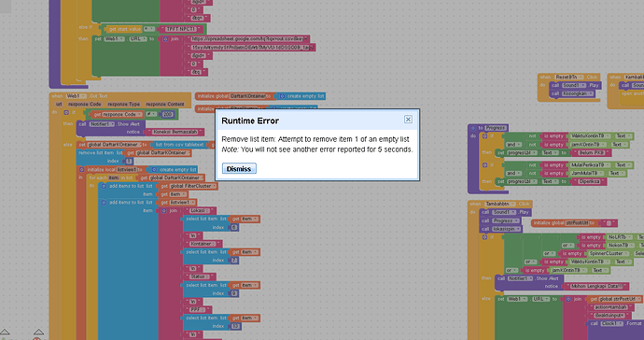Open mutator gear on join beside Lokasi

click(x=164, y=210)
